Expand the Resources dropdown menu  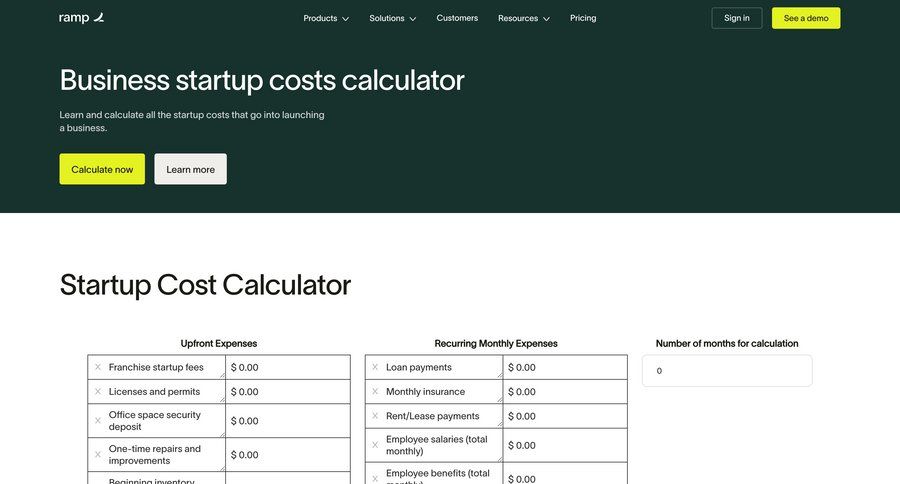(524, 18)
